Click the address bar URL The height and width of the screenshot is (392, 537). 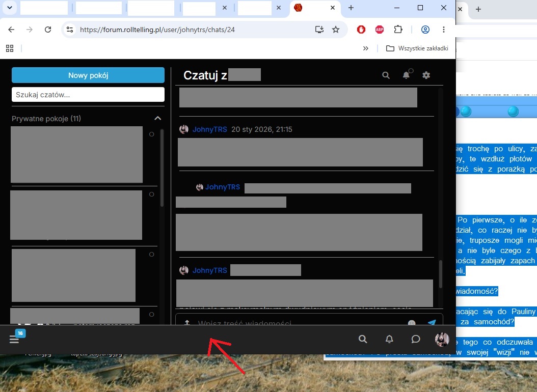[x=157, y=30]
